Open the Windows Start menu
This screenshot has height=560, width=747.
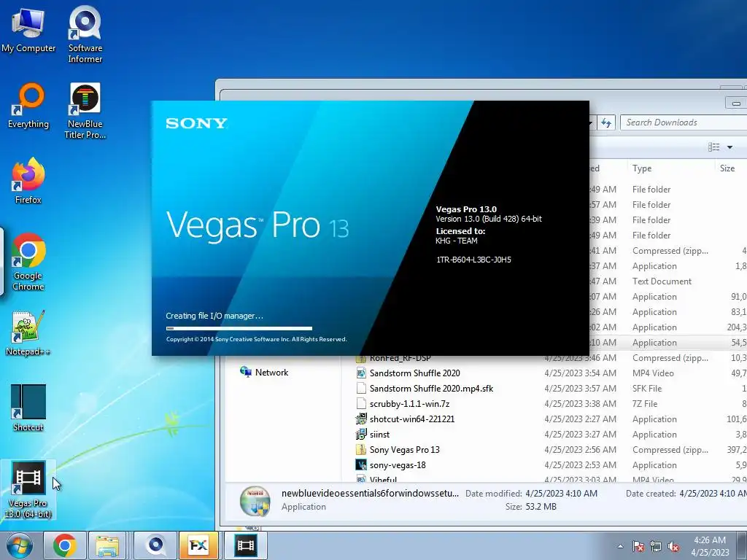click(x=20, y=545)
